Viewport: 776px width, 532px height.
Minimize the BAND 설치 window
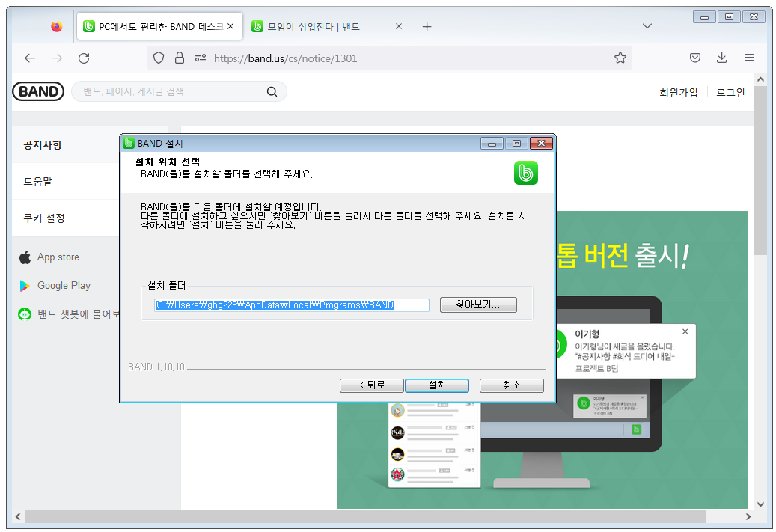pyautogui.click(x=492, y=144)
